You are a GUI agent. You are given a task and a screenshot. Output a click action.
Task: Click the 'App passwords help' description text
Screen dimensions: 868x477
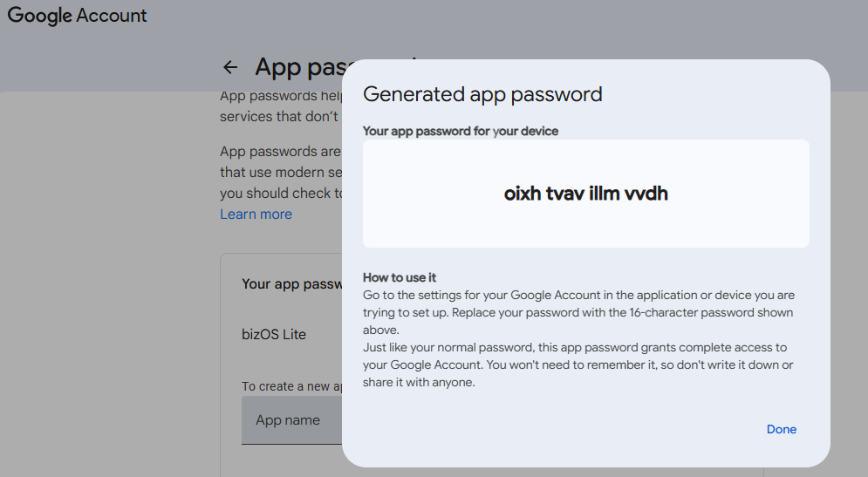point(279,95)
